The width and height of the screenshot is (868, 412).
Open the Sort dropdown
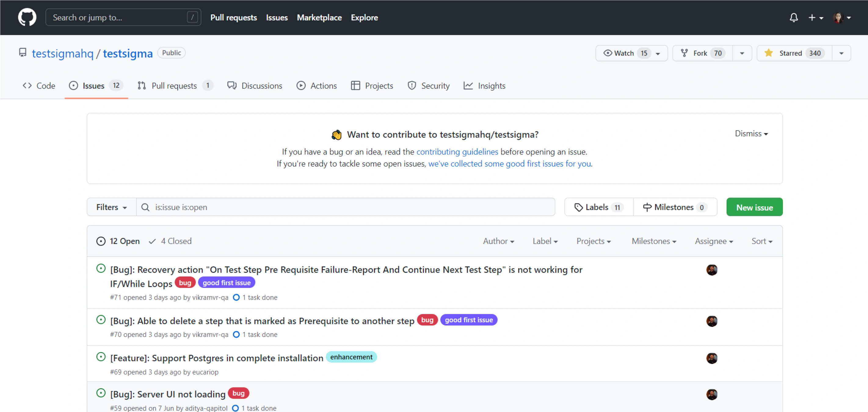(x=761, y=241)
